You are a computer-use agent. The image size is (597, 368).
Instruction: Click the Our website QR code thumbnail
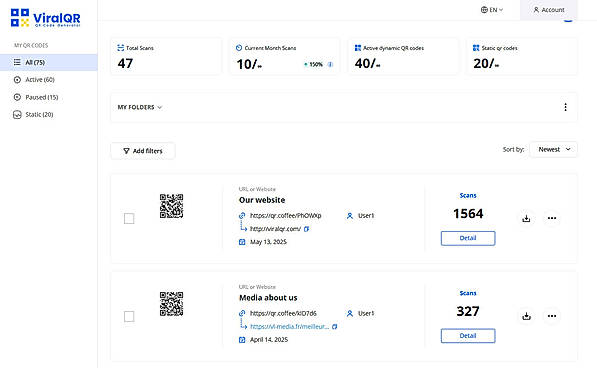[x=171, y=206]
